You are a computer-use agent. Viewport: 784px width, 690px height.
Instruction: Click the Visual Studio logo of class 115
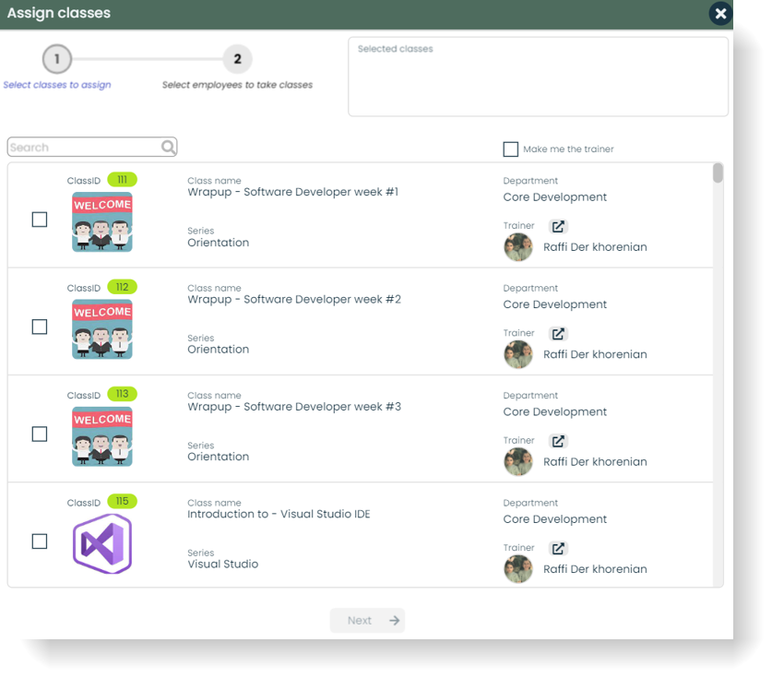(x=102, y=544)
